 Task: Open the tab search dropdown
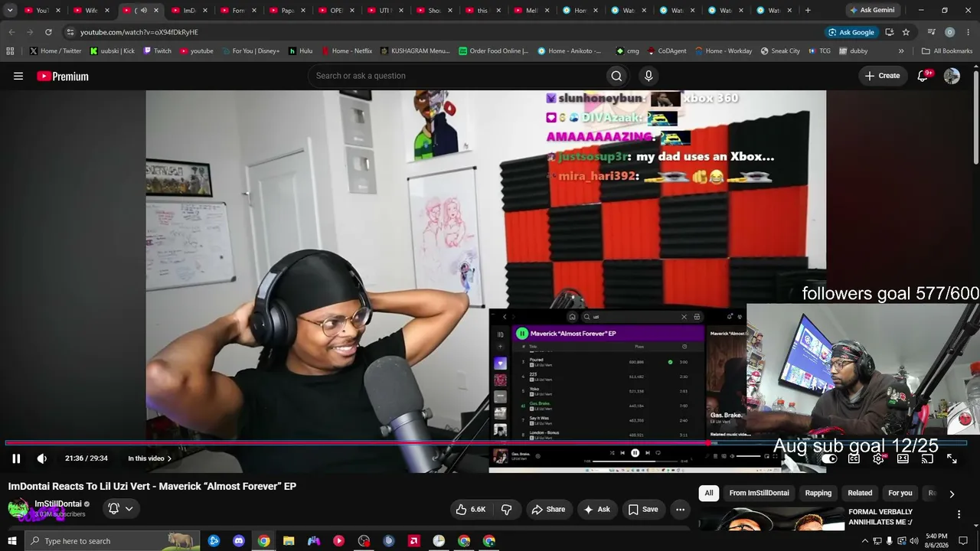(10, 10)
